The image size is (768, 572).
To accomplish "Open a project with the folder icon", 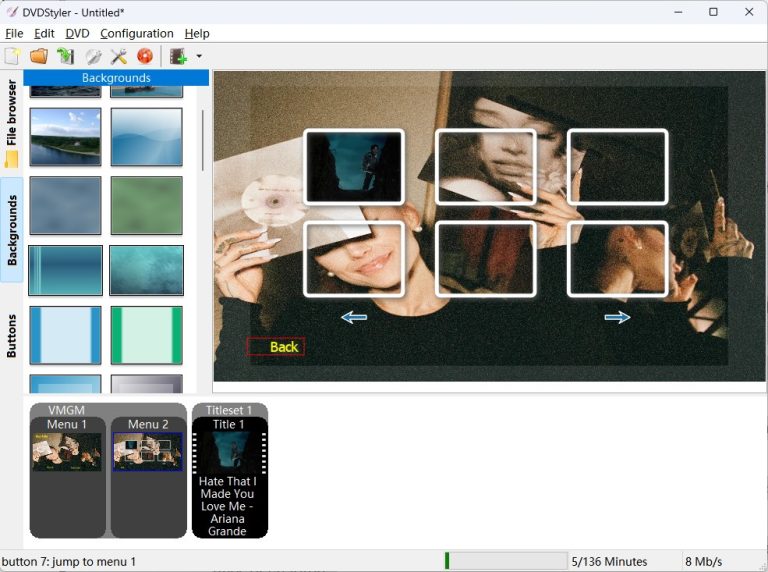I will coord(39,56).
